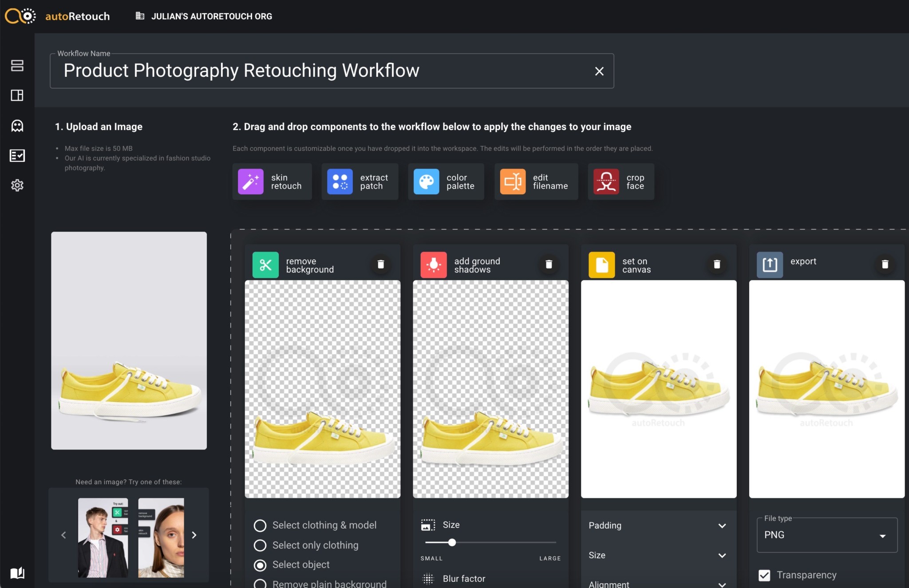
Task: Use the female face sample image
Action: 161,537
